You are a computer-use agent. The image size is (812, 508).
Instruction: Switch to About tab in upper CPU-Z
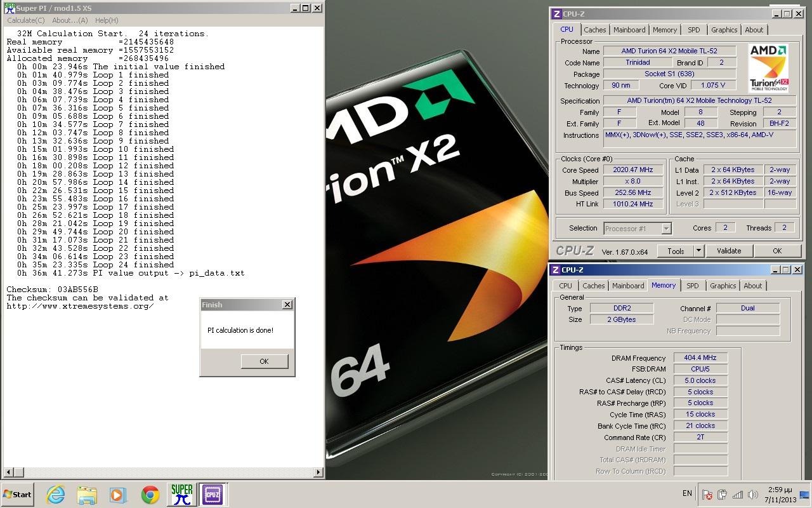[x=754, y=30]
